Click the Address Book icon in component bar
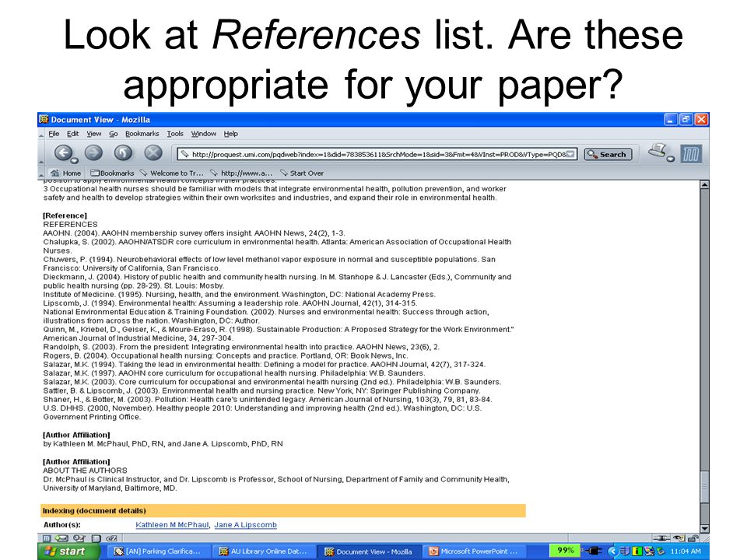 pos(96,538)
